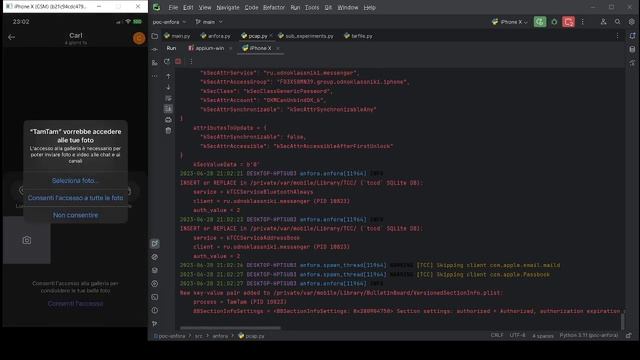
Task: Click the Debug bug icon
Action: pos(554,22)
